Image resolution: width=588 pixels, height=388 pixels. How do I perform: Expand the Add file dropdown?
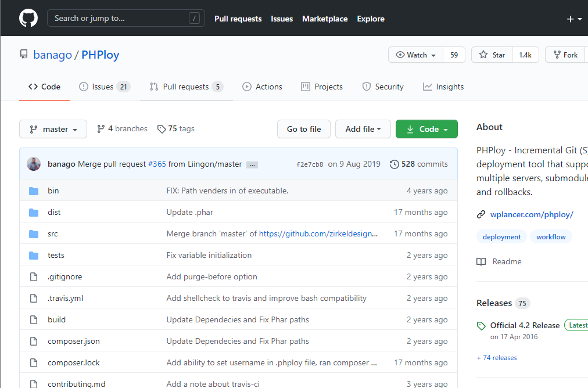coord(363,129)
